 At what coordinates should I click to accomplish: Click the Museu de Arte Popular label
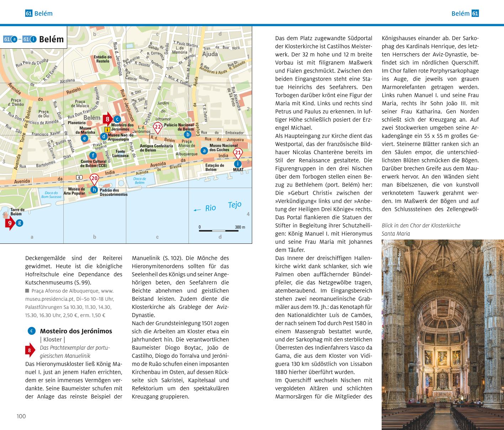point(74,191)
